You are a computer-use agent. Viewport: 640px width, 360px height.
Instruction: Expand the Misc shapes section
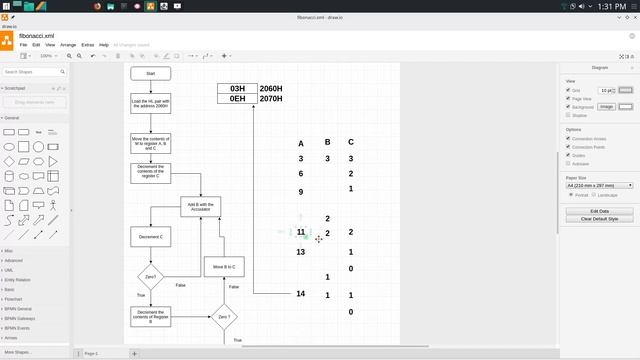tap(8, 251)
